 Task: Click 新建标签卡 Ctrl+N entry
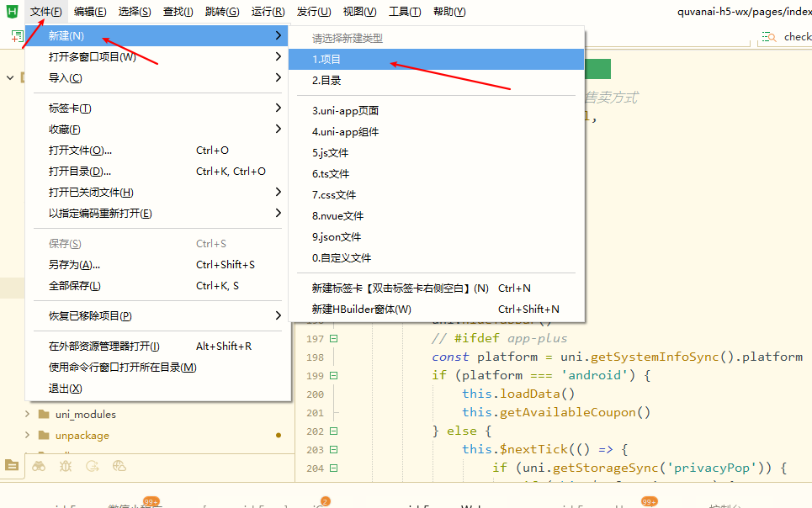coord(436,288)
